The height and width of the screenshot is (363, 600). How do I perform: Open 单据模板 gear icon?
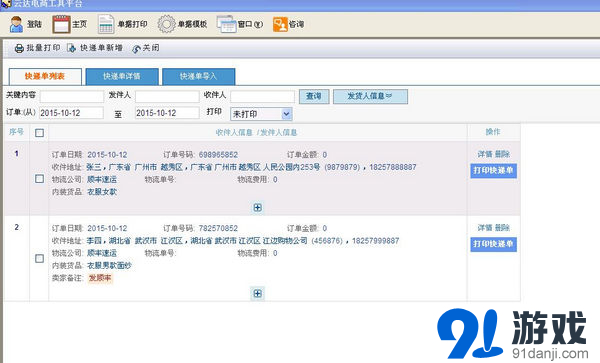pos(166,24)
